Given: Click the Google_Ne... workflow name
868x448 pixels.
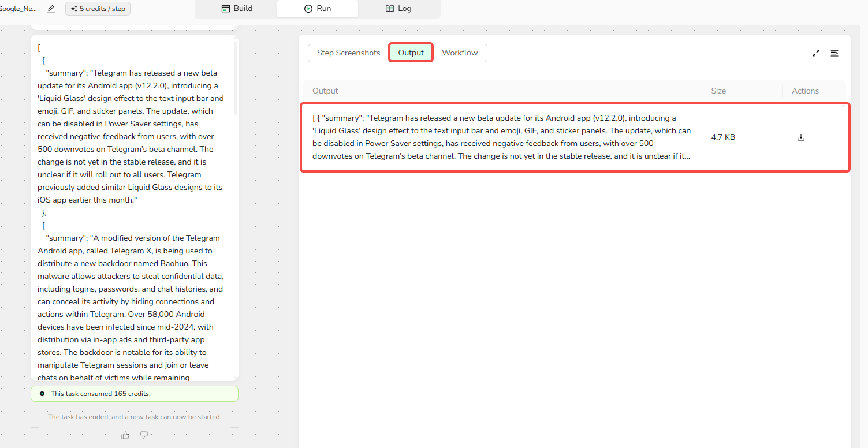Looking at the screenshot, I should tap(18, 9).
